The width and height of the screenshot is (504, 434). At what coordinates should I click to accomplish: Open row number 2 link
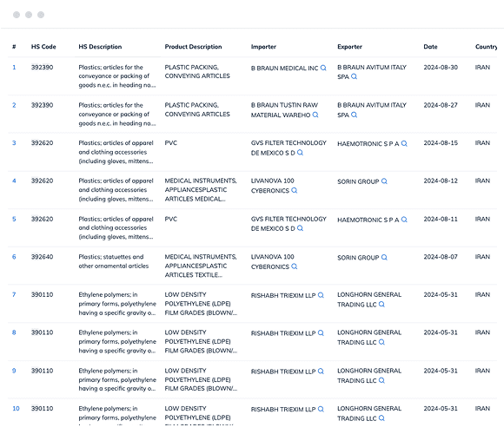[14, 105]
